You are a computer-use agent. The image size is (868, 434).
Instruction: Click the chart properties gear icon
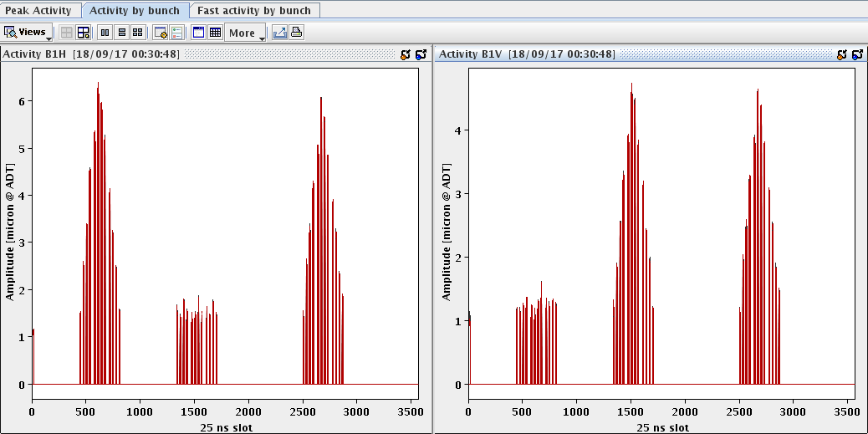(161, 33)
